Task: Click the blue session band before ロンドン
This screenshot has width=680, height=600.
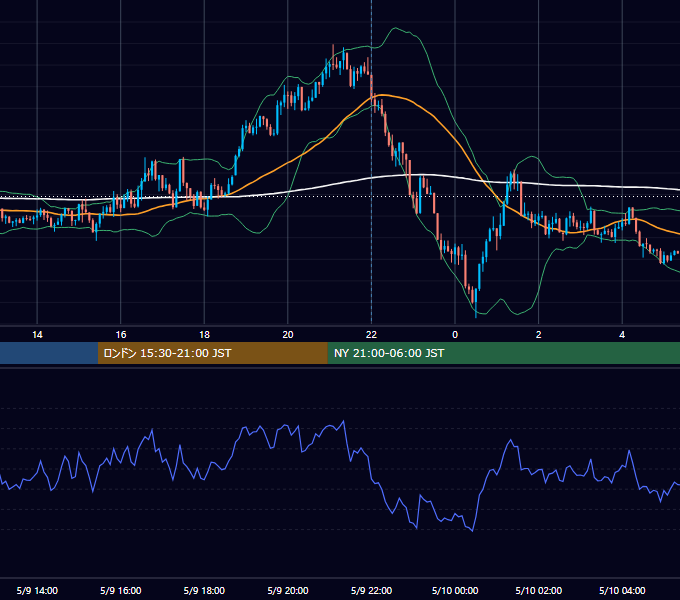Action: tap(49, 353)
